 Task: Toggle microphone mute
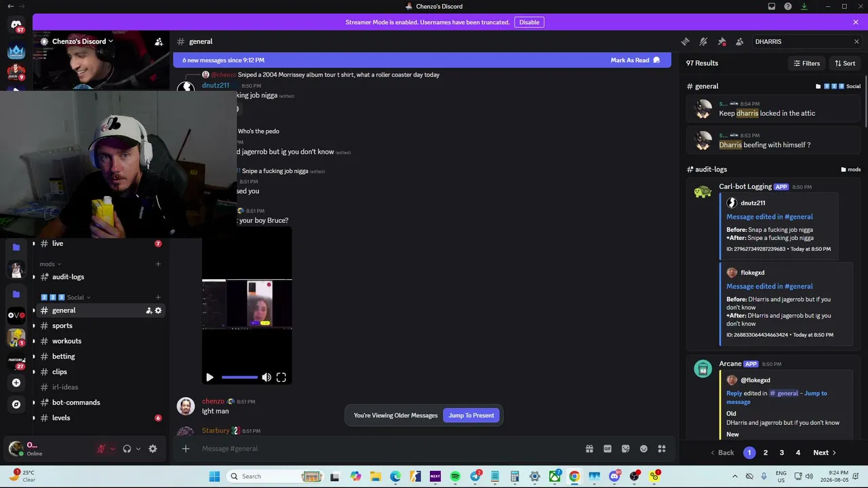pos(102,449)
